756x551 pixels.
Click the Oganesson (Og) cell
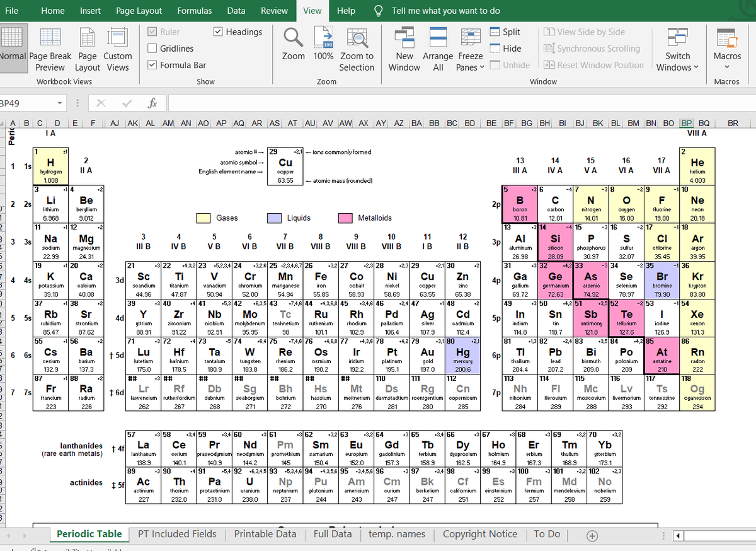point(697,393)
